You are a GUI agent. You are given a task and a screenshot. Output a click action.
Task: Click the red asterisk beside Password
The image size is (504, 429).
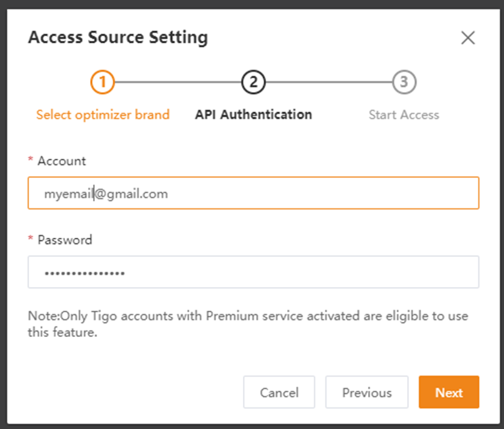[x=30, y=238]
